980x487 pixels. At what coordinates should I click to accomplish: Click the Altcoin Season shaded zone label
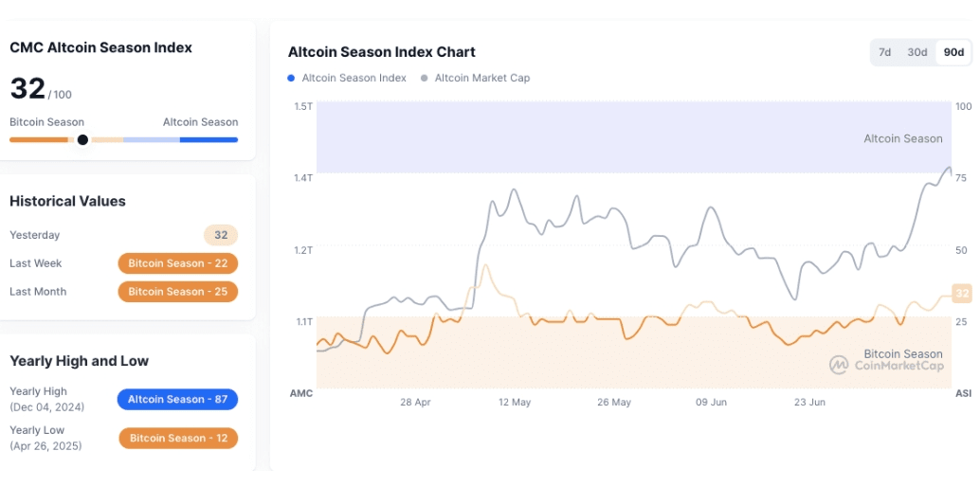[902, 138]
